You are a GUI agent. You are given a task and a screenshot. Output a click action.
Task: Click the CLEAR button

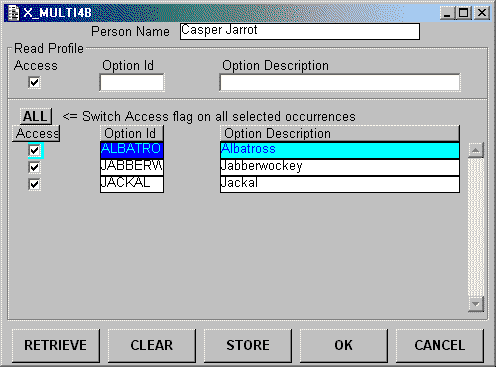(152, 345)
